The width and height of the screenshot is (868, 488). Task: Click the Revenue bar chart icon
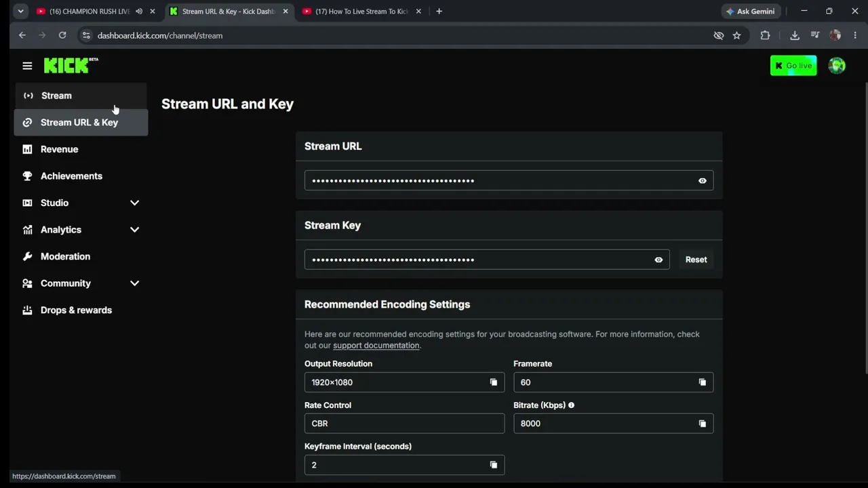[27, 149]
